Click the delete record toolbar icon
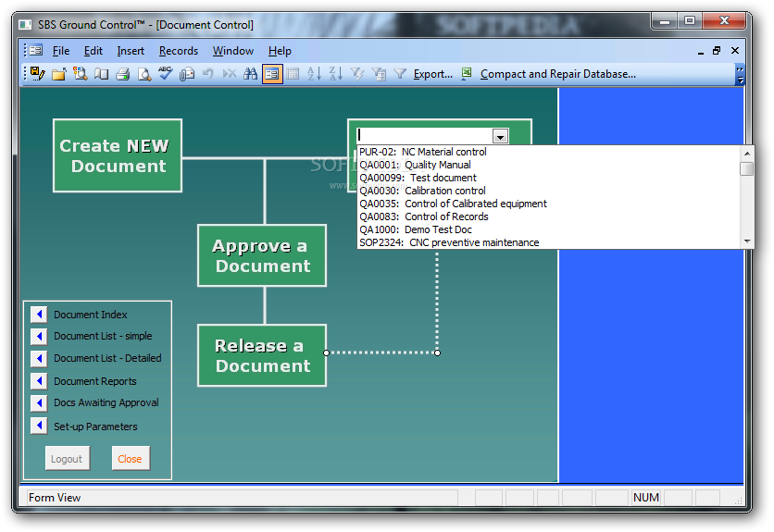Image resolution: width=774 pixels, height=532 pixels. coord(229,74)
